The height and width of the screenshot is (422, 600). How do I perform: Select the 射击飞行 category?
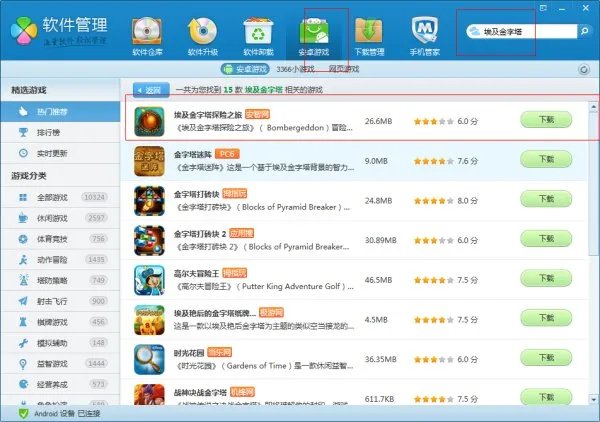pos(60,301)
